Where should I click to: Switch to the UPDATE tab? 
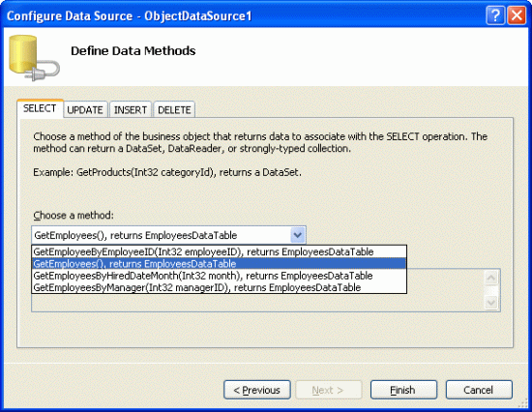tap(85, 109)
